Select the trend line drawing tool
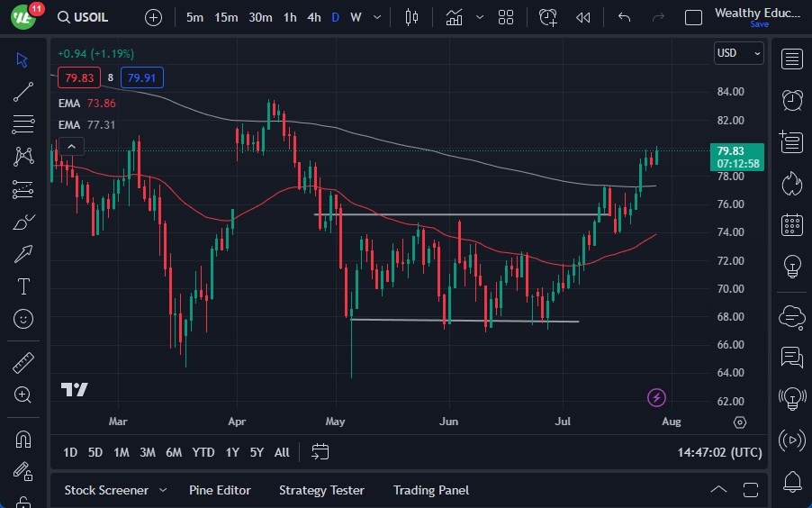The image size is (812, 508). tap(23, 91)
